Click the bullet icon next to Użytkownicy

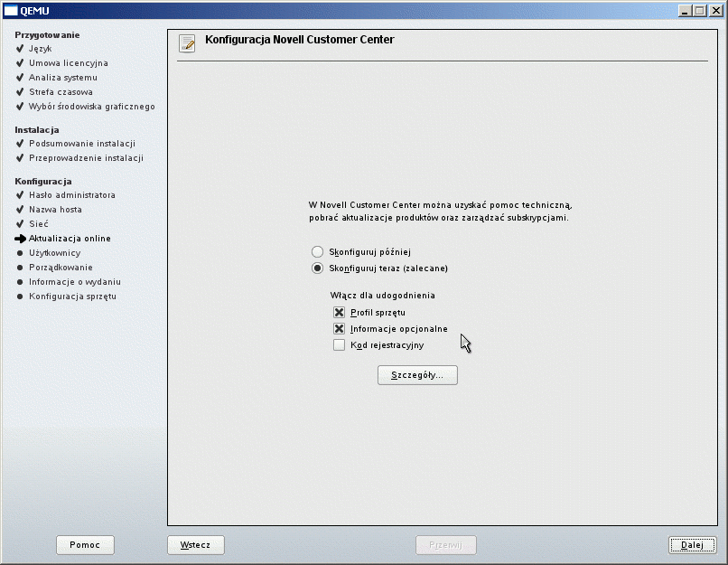tap(20, 253)
